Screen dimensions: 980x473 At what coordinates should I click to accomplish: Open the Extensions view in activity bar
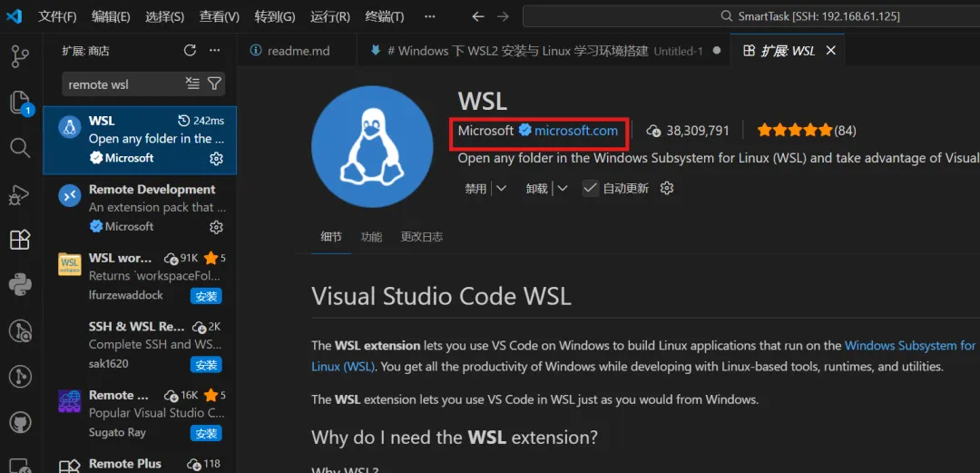[21, 240]
